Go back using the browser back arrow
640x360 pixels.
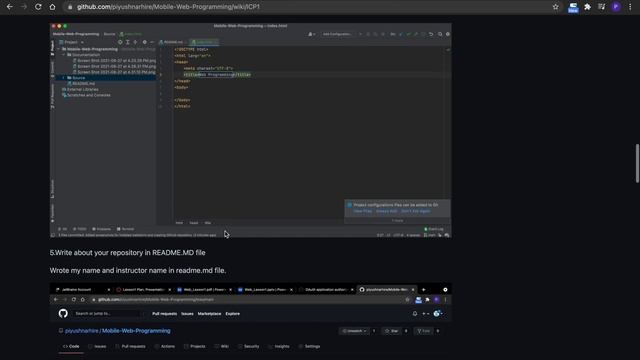(9, 7)
